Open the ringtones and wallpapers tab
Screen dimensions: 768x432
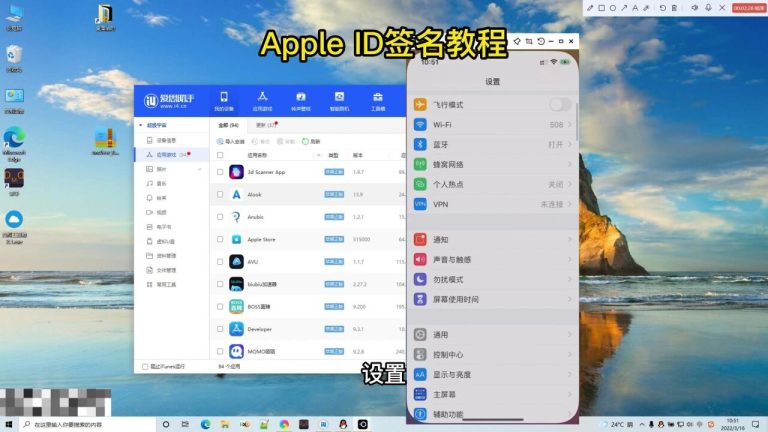click(x=301, y=101)
